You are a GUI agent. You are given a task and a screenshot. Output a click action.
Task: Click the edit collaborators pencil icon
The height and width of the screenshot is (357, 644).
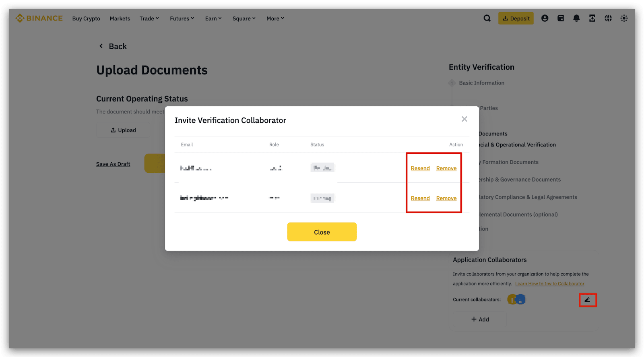click(588, 300)
